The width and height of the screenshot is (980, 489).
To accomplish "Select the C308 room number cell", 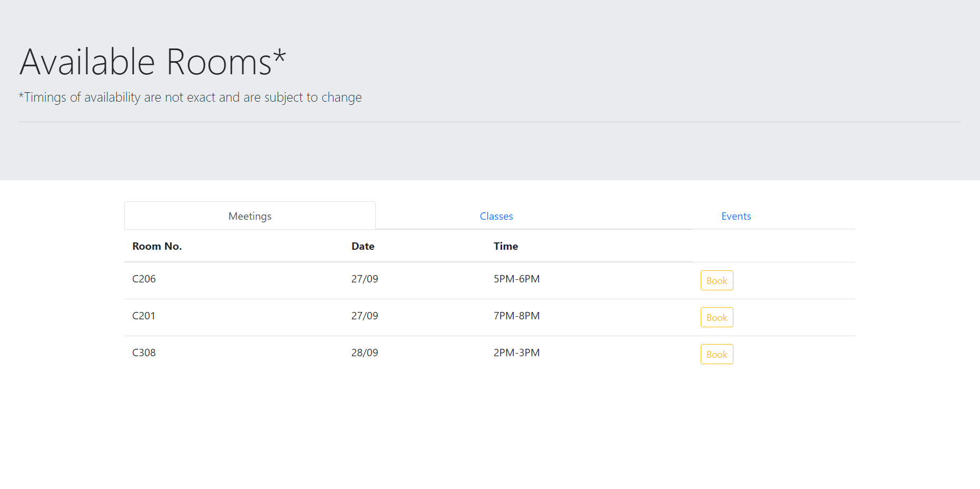I will point(144,353).
